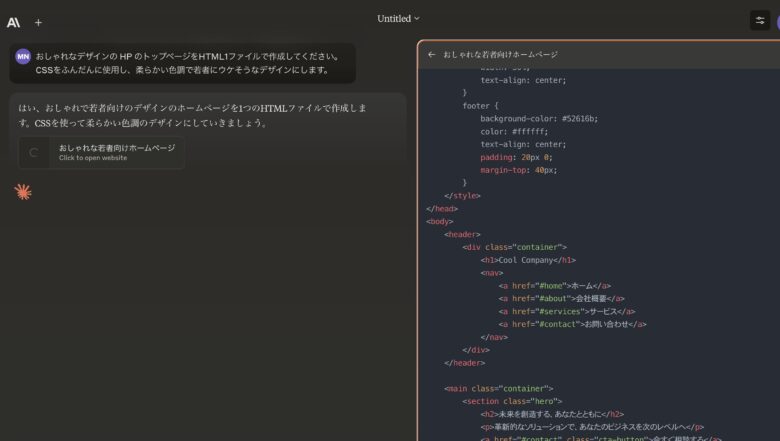The height and width of the screenshot is (441, 780).
Task: Click the loading spinner icon on the artifact card
Action: pyautogui.click(x=34, y=153)
